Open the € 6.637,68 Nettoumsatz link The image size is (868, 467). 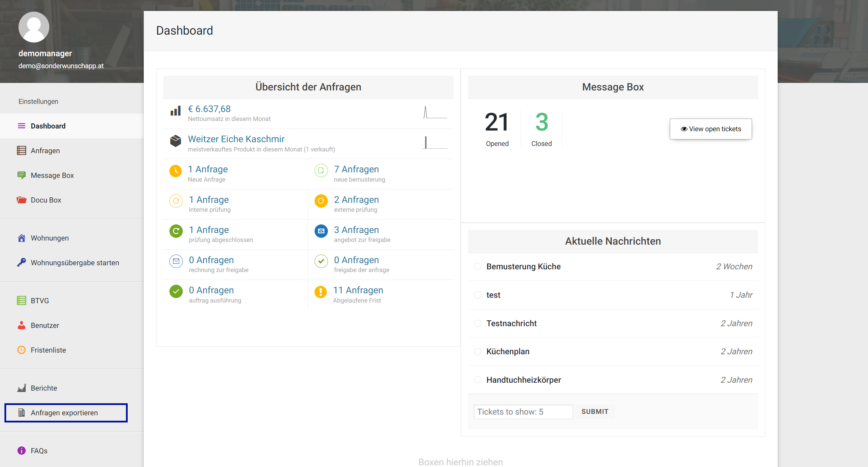209,109
